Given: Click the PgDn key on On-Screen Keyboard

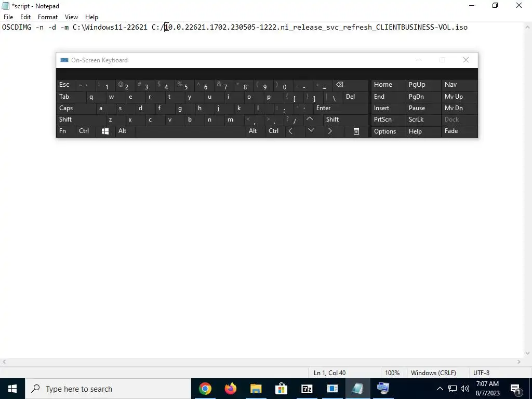Looking at the screenshot, I should (423, 97).
